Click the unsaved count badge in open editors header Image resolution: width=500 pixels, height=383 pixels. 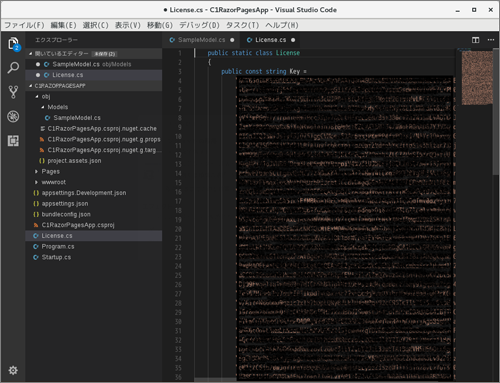click(x=105, y=54)
